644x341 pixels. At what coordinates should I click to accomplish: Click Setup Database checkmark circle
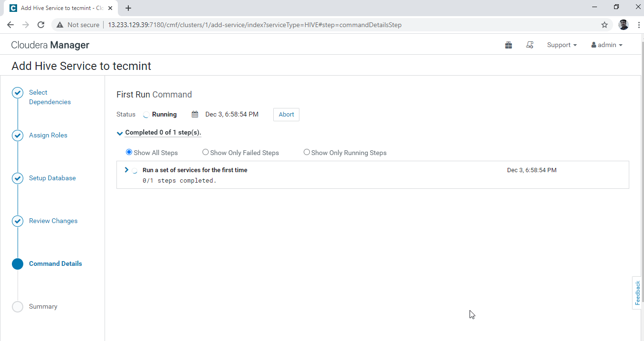pyautogui.click(x=18, y=178)
